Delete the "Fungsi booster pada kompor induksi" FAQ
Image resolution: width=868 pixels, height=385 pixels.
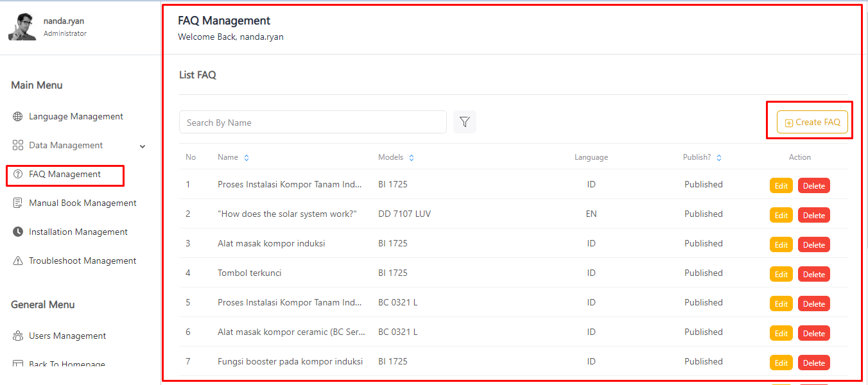[813, 363]
